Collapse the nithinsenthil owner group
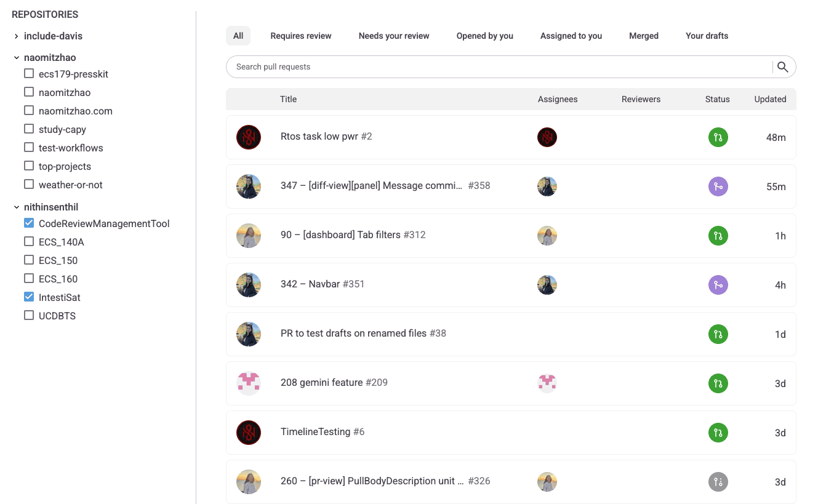 [x=17, y=207]
